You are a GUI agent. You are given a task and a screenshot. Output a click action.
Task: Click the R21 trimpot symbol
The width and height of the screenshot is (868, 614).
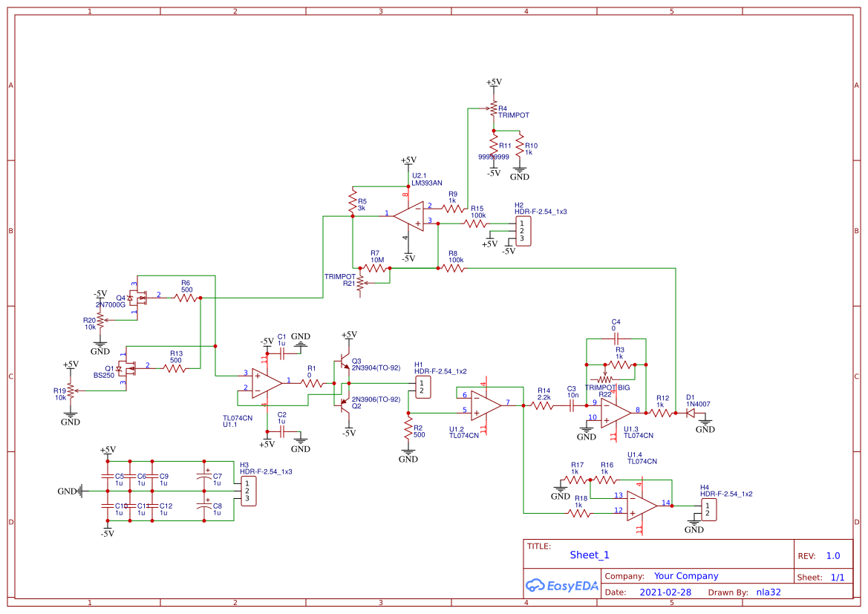tap(362, 283)
